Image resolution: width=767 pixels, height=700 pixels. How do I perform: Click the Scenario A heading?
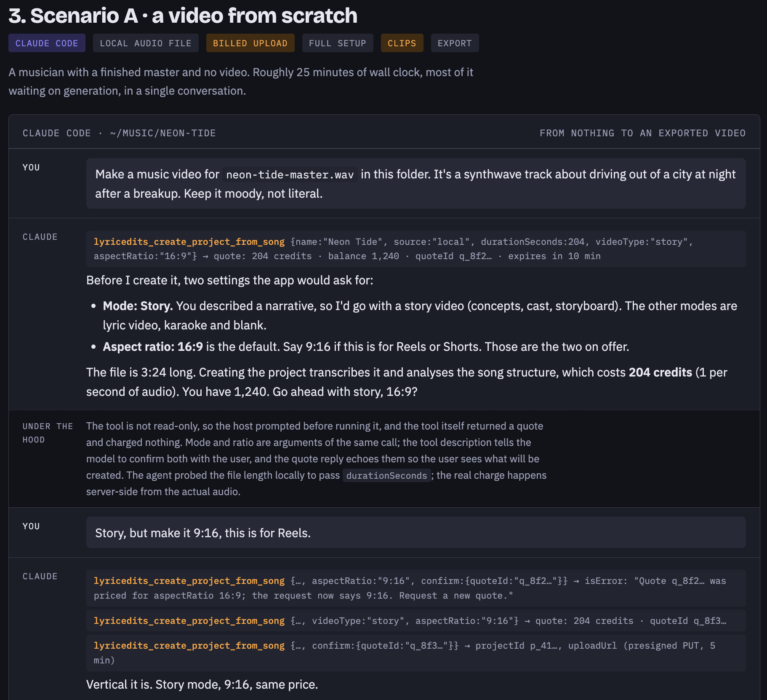(x=183, y=16)
